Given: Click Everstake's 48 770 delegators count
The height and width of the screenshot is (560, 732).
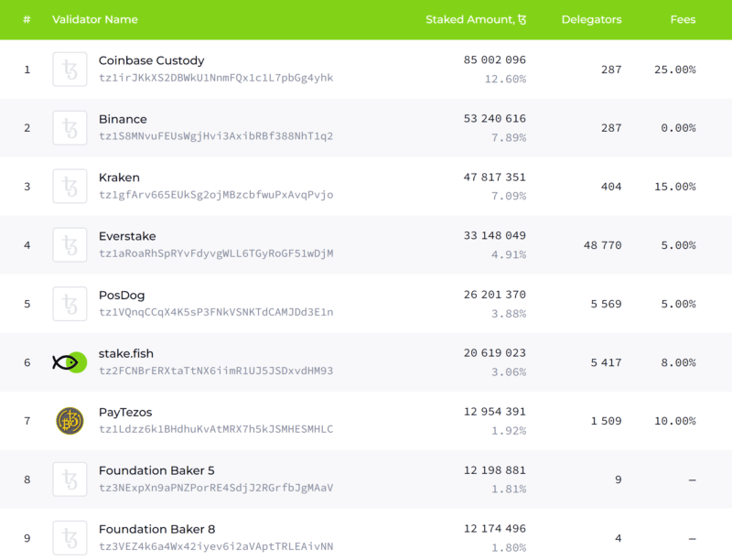Looking at the screenshot, I should pos(603,245).
